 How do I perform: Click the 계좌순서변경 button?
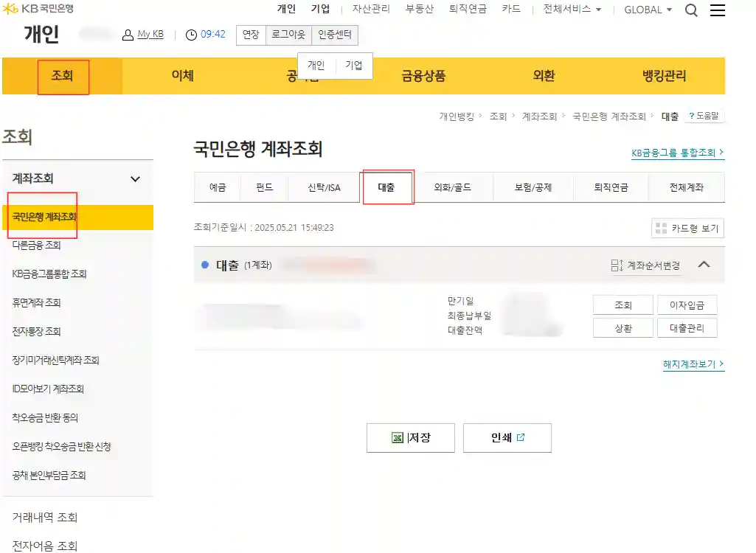coord(645,265)
